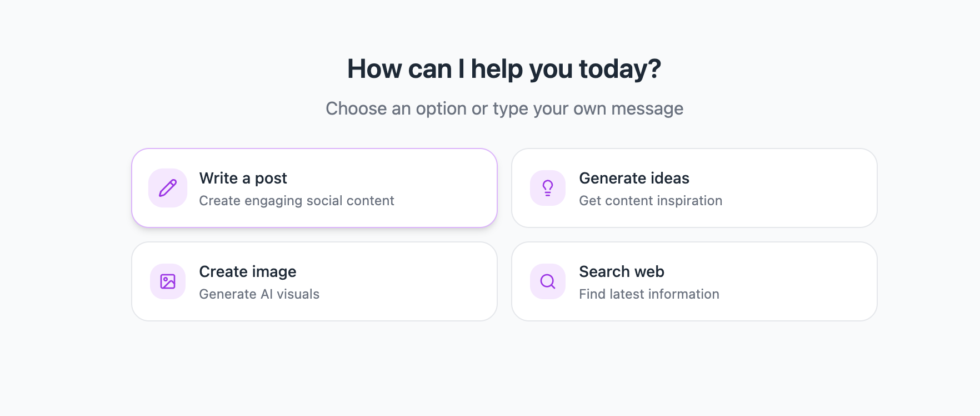The image size is (980, 416).
Task: Click the "How can I help you today?" heading
Action: [x=504, y=69]
